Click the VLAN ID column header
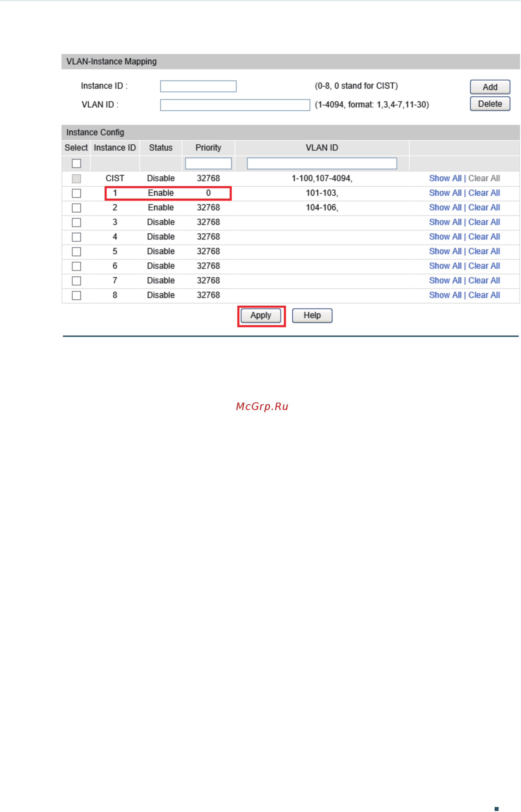The width and height of the screenshot is (521, 812). point(322,148)
